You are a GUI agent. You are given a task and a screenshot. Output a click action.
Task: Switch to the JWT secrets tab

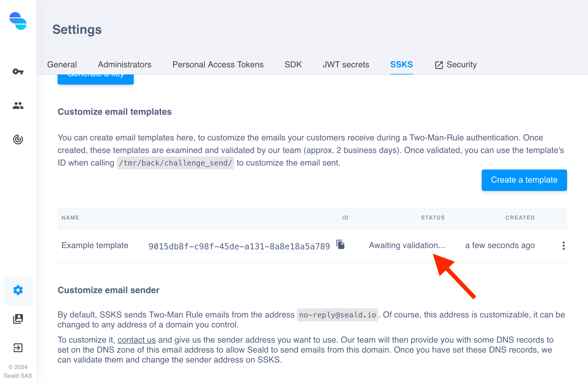(346, 65)
